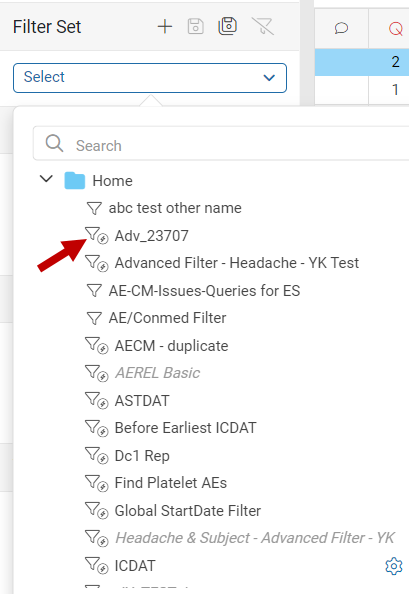Choose the Adv_23707 filter

pyautogui.click(x=151, y=236)
